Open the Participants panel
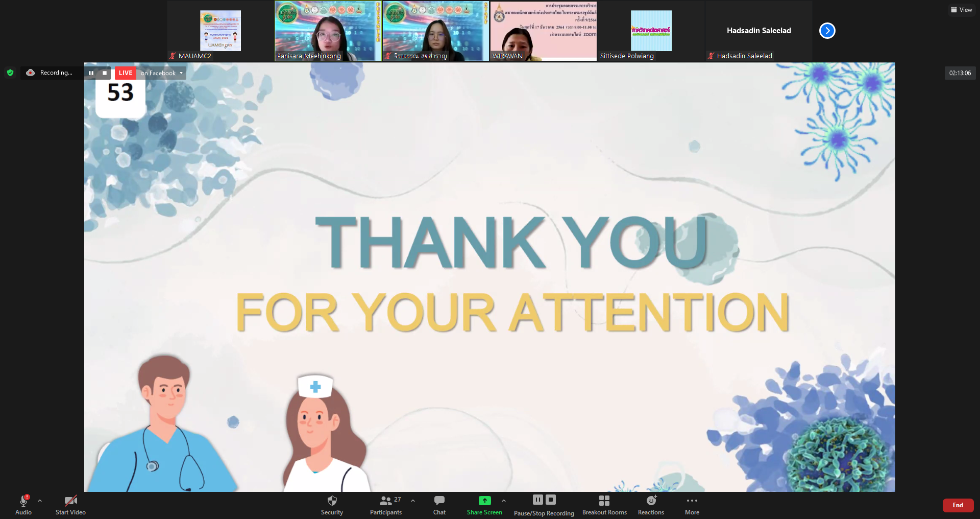980x519 pixels. [386, 505]
